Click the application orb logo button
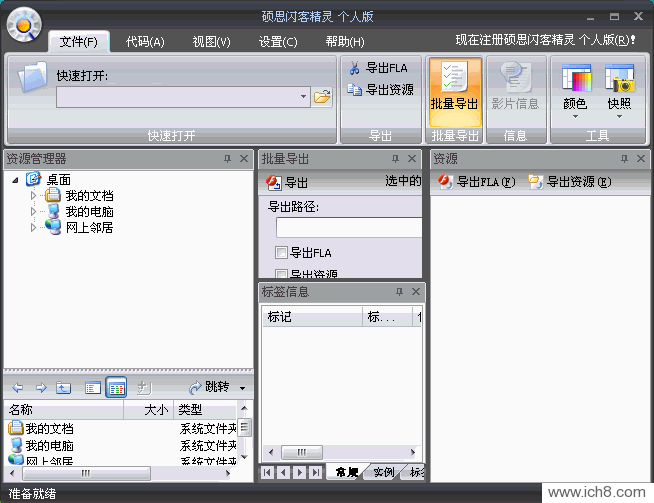This screenshot has height=503, width=654. click(x=24, y=25)
